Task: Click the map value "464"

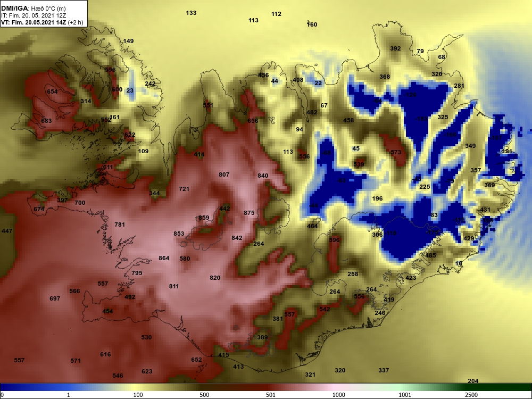Action: (312, 226)
